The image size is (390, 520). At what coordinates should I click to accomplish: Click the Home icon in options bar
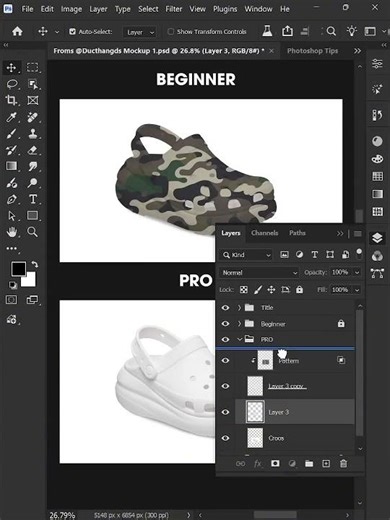point(17,32)
